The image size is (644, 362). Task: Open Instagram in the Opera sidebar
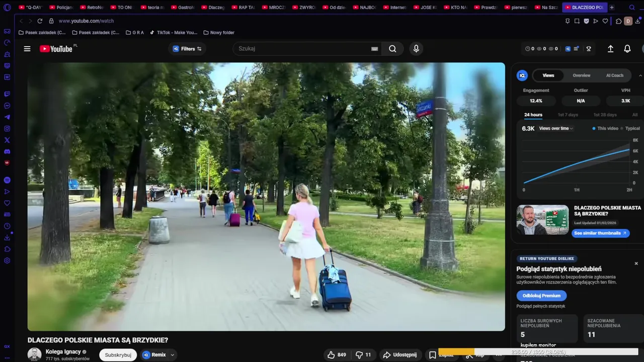click(x=7, y=129)
